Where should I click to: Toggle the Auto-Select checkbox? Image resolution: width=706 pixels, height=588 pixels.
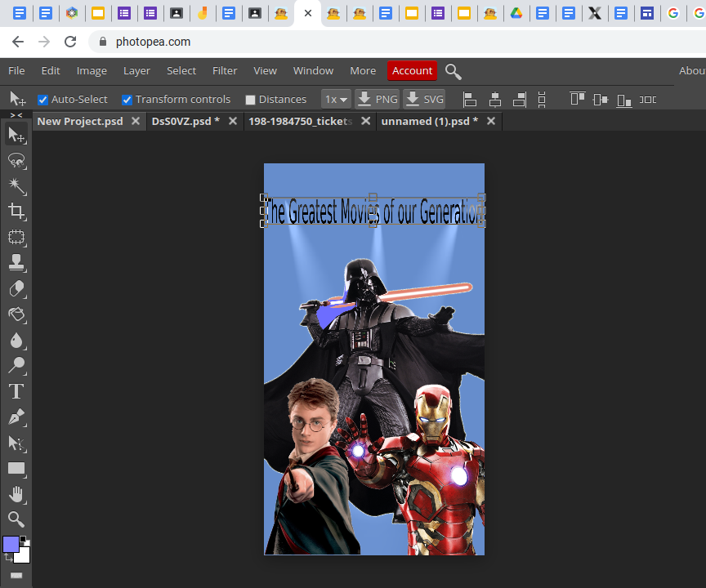tap(43, 99)
